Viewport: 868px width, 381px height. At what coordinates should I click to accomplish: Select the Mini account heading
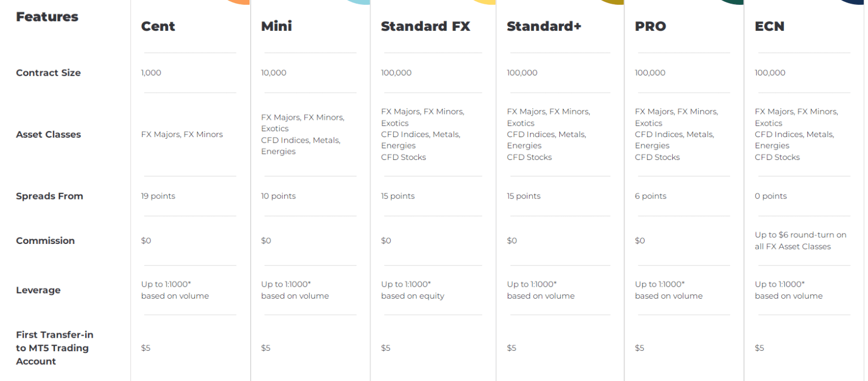[x=276, y=26]
